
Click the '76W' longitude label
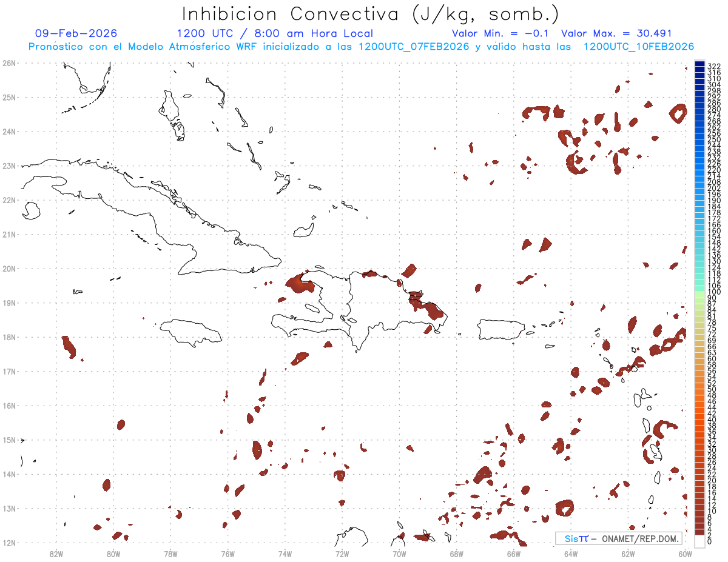(x=227, y=553)
